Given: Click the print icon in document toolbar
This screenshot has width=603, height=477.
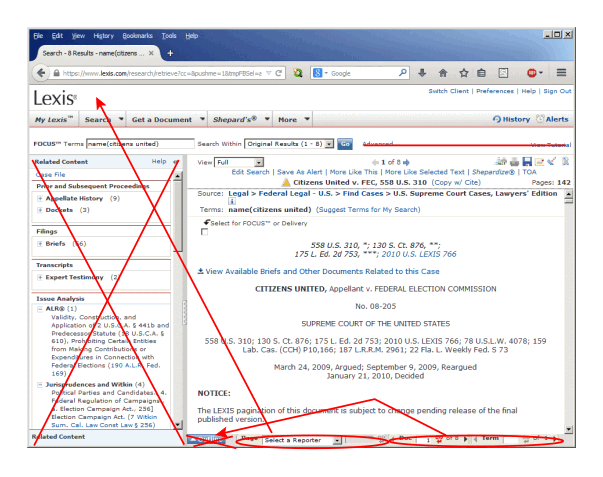Looking at the screenshot, I should click(x=514, y=161).
